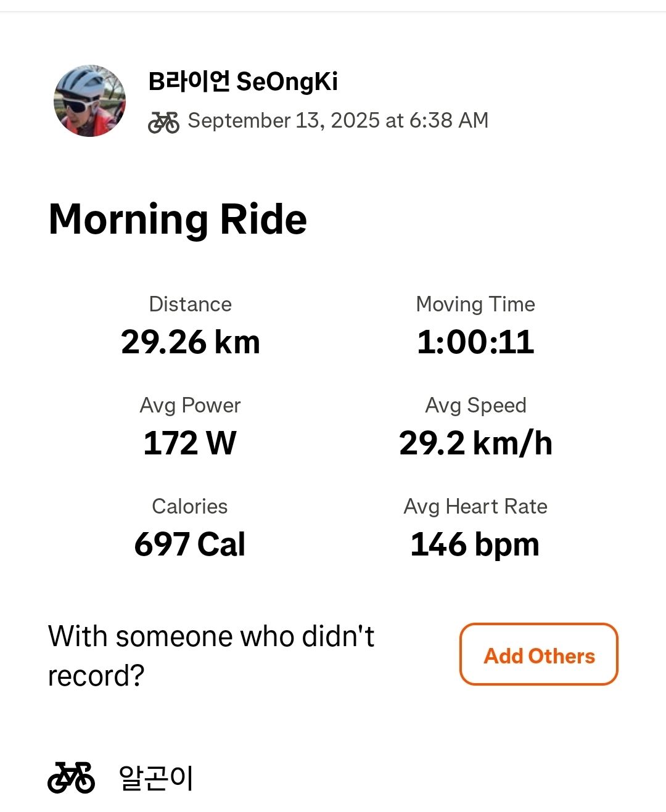Tap the Avg Power label

[x=190, y=405]
